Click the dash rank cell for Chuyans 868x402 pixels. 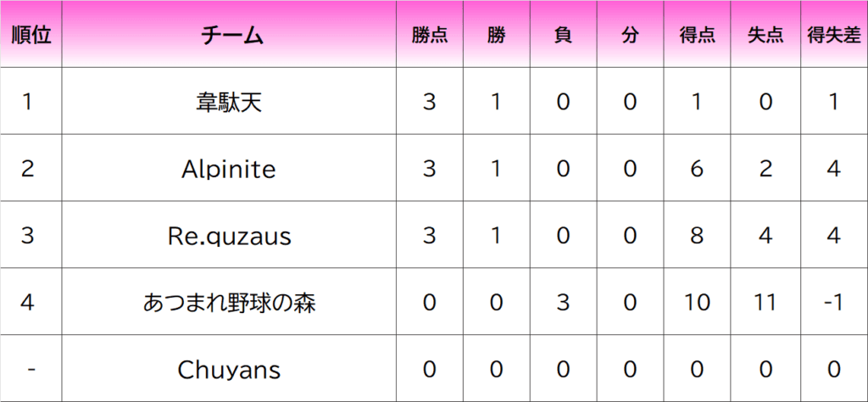31,370
